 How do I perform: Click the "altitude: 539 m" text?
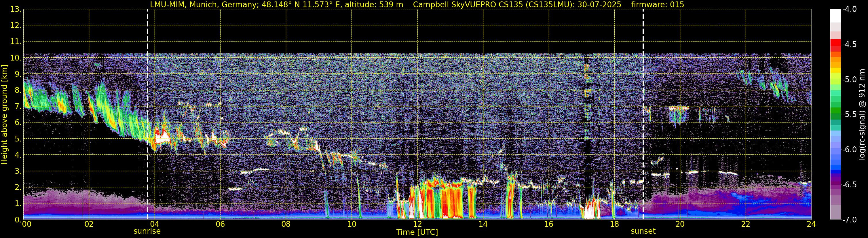[x=374, y=5]
